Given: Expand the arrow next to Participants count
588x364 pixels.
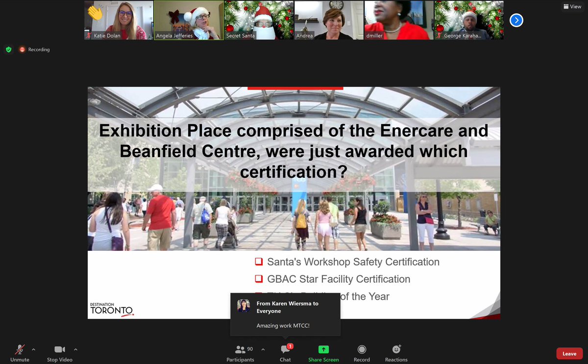Looking at the screenshot, I should [263, 349].
